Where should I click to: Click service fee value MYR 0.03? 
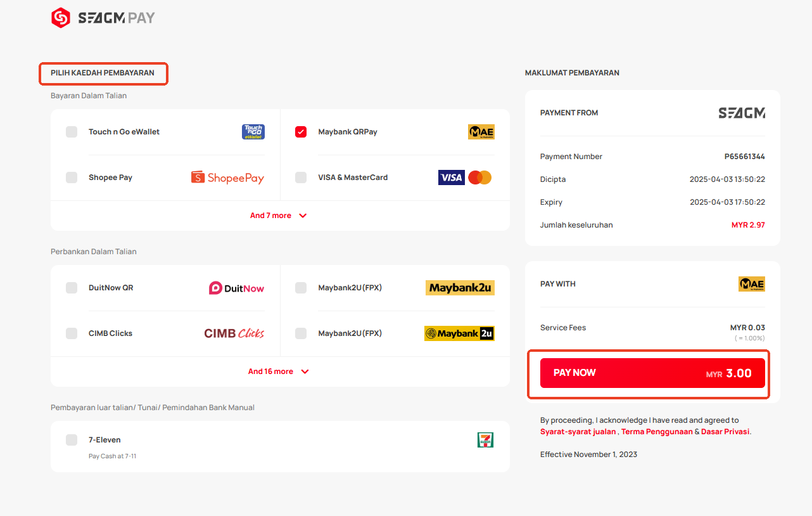click(747, 328)
